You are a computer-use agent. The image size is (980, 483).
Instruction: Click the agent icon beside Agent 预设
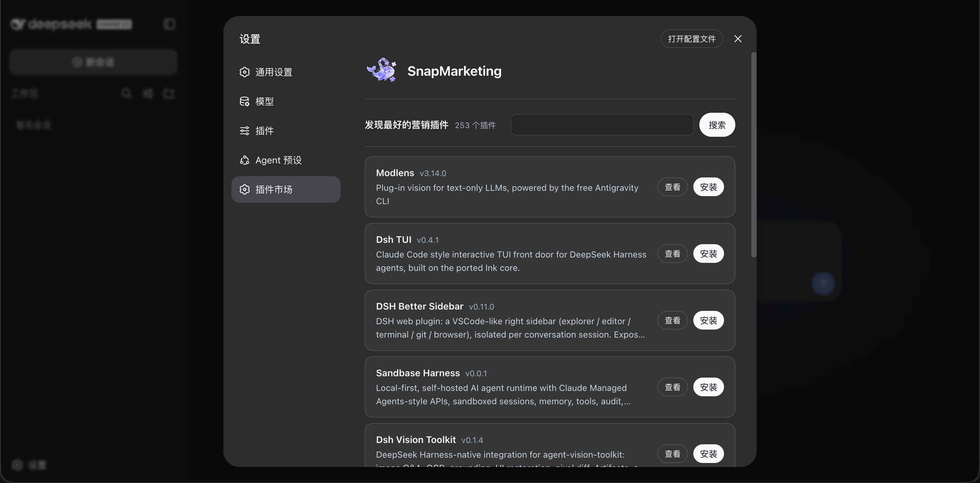point(245,160)
